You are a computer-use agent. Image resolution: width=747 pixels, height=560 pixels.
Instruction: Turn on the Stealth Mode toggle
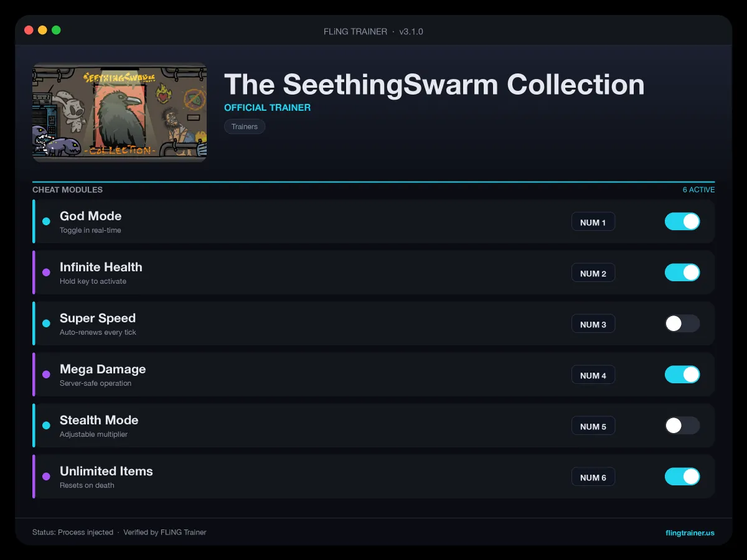click(x=682, y=426)
